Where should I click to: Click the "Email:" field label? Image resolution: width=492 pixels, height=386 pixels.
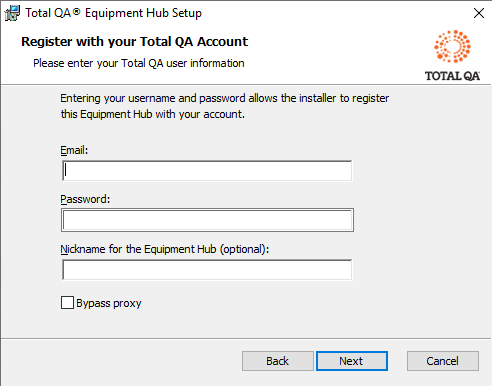[74, 150]
